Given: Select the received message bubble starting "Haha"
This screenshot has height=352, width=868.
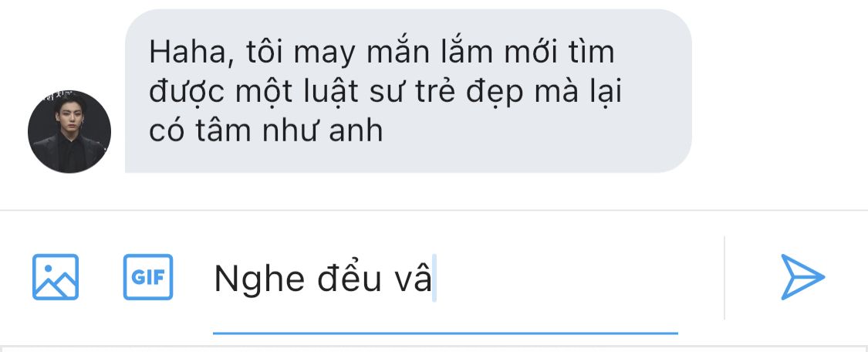Looking at the screenshot, I should point(408,91).
